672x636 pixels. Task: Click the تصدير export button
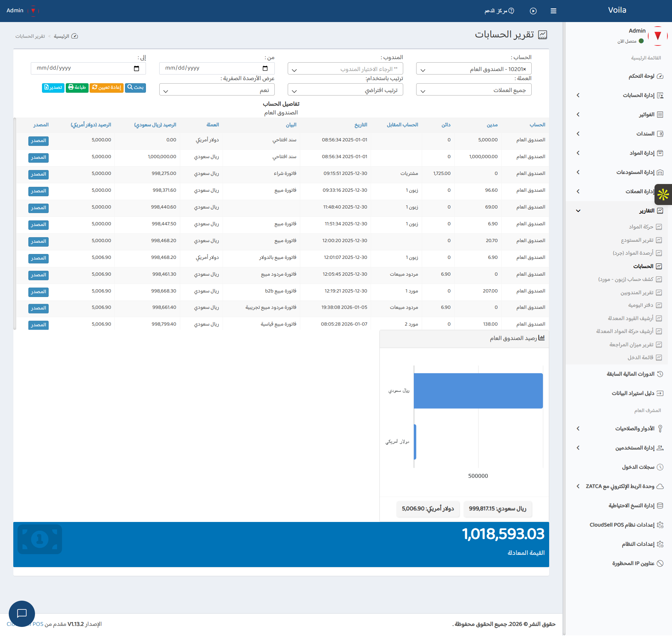point(53,87)
